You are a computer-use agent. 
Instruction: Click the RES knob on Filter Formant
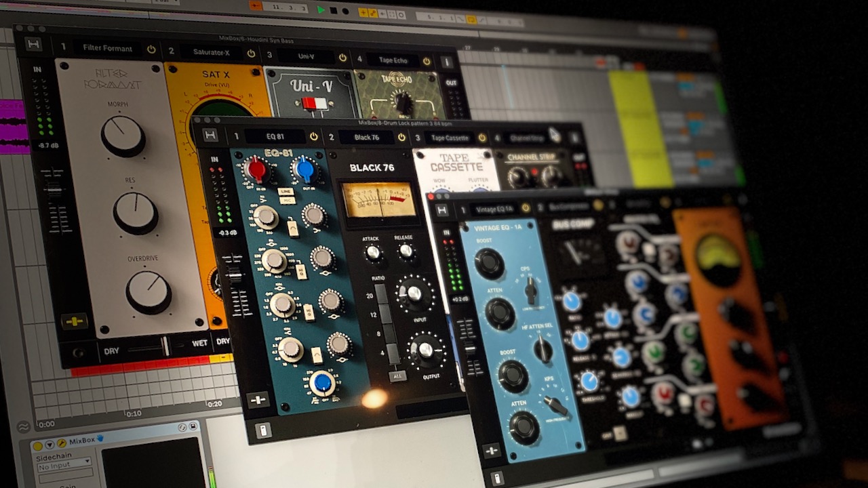(x=136, y=213)
